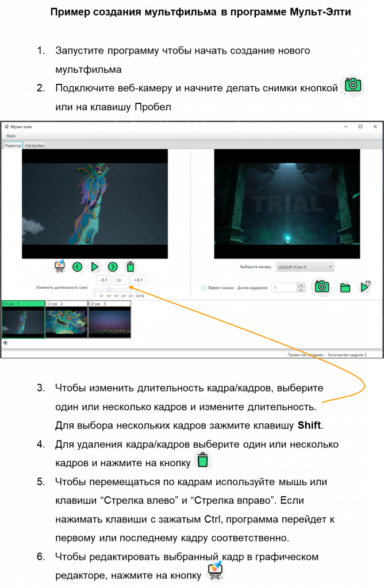Start timed playback with the clock icon
This screenshot has width=384, height=588.
pos(365,287)
